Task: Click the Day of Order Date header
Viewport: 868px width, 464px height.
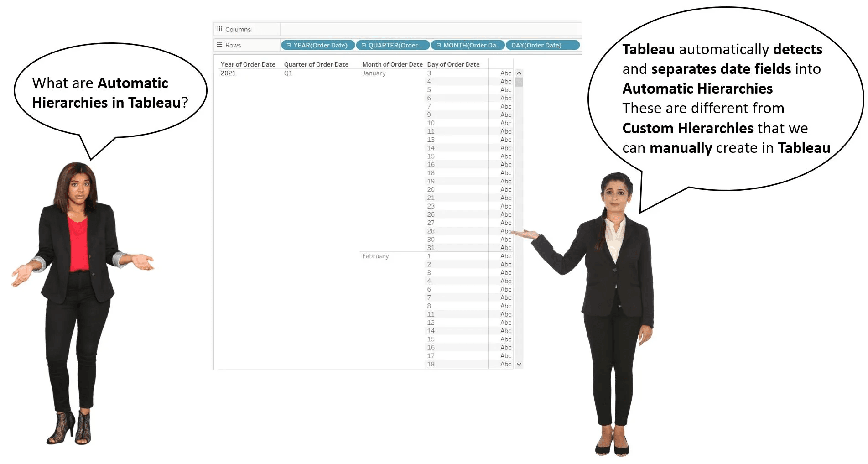Action: click(453, 64)
